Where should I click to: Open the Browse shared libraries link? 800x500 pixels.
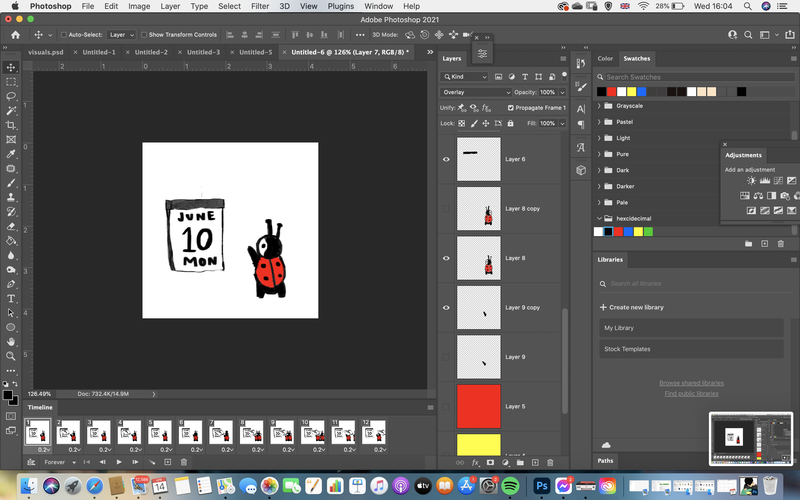point(691,383)
